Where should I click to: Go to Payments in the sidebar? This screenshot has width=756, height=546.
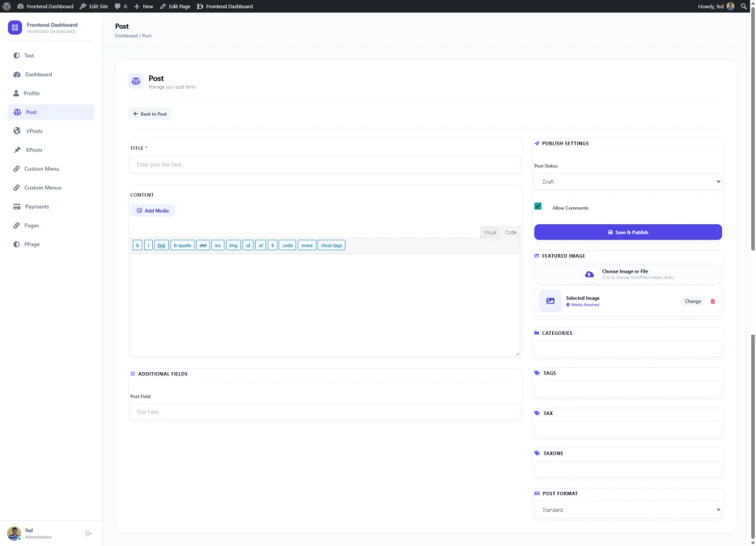(x=51, y=206)
